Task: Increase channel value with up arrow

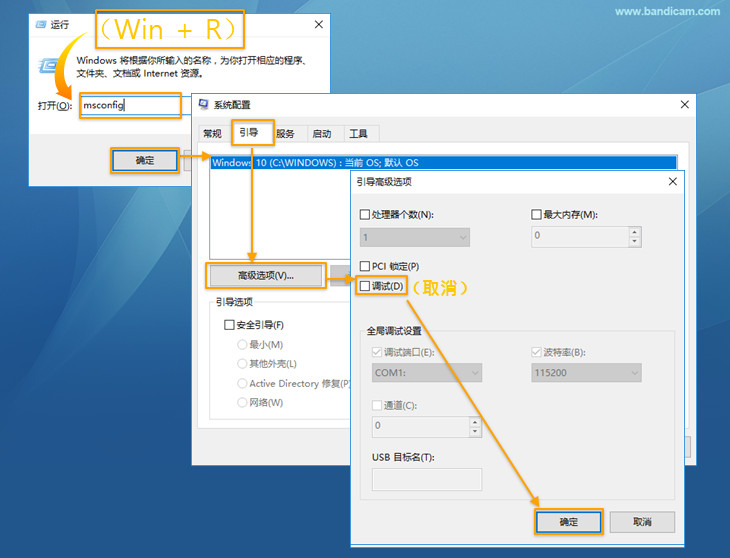Action: [475, 422]
